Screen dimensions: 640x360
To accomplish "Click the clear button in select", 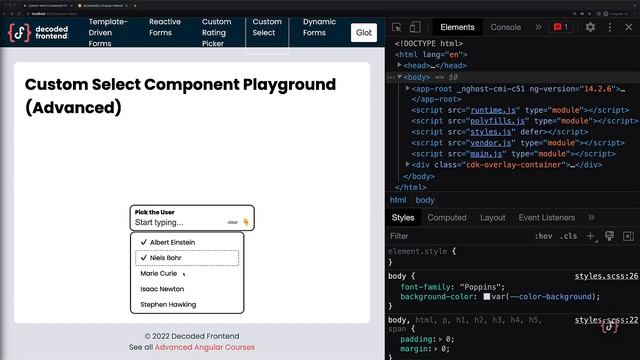I will (232, 222).
